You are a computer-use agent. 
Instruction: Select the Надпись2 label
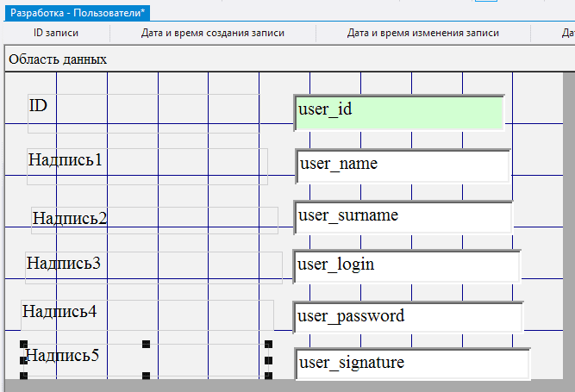70,218
